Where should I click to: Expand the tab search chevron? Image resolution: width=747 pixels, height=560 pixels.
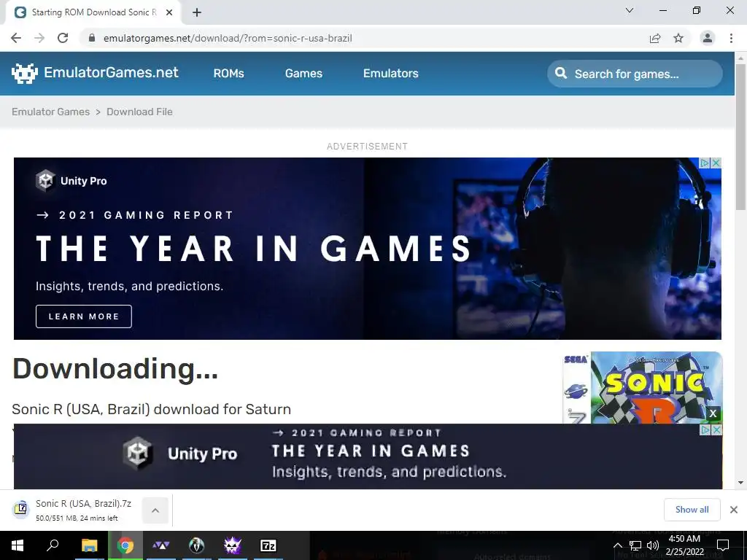point(630,10)
